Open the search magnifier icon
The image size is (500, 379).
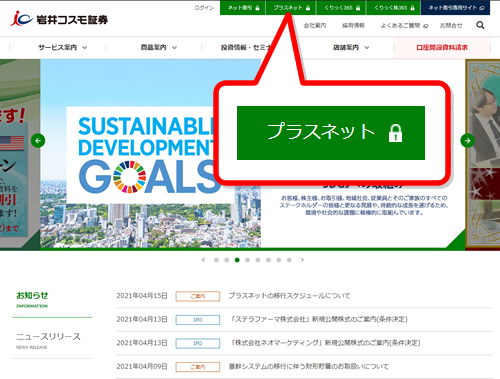coord(480,25)
